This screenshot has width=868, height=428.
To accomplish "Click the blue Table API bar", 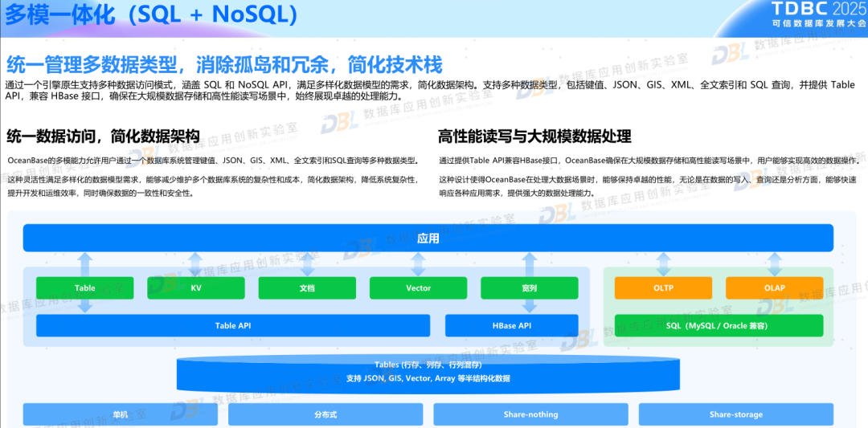I will [x=233, y=325].
